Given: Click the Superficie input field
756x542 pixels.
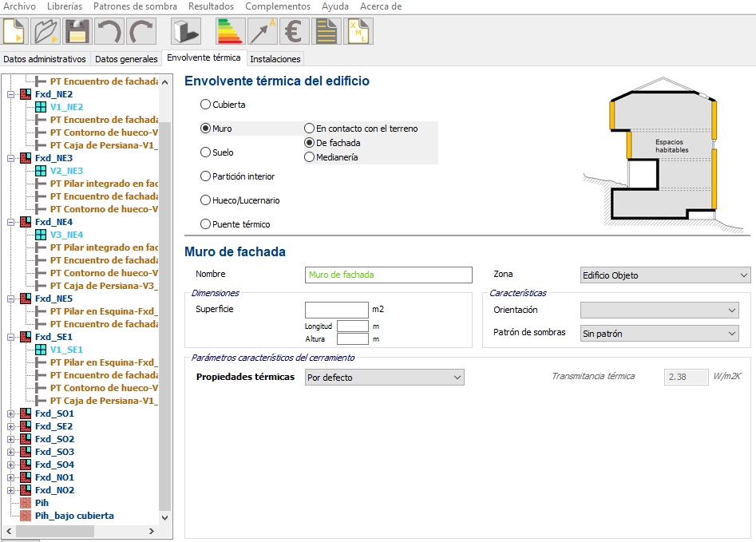Looking at the screenshot, I should (336, 310).
